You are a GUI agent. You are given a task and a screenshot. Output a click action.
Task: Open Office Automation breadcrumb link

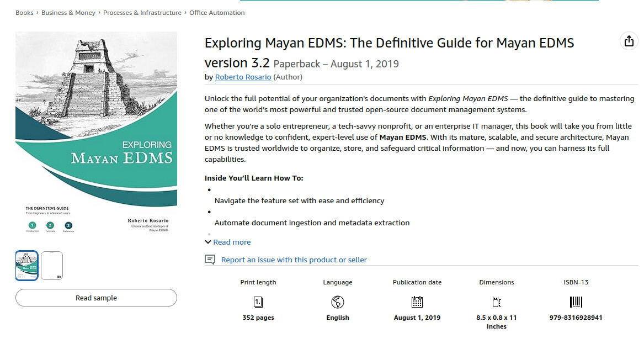[x=217, y=13]
